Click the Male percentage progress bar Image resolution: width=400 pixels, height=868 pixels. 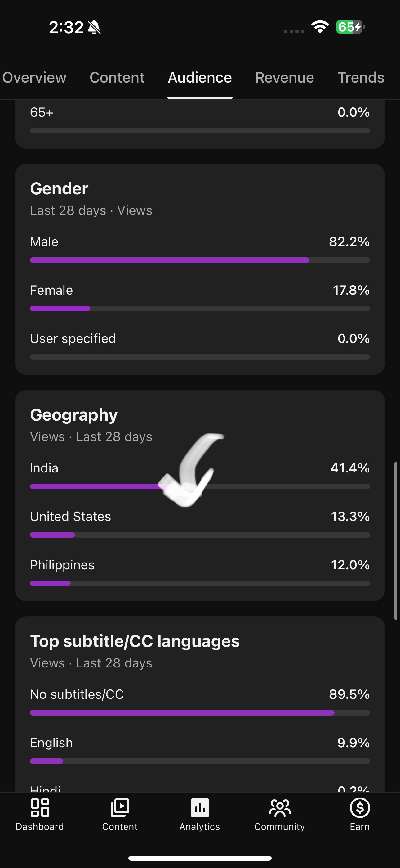[x=200, y=260]
